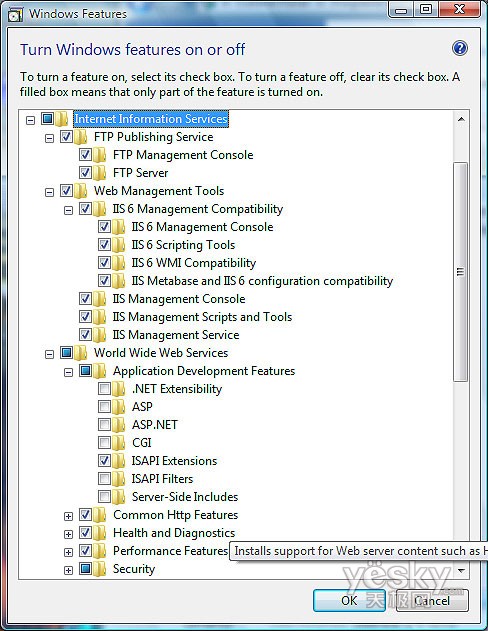The width and height of the screenshot is (488, 631).
Task: Expand the Performance Features node
Action: (68, 552)
